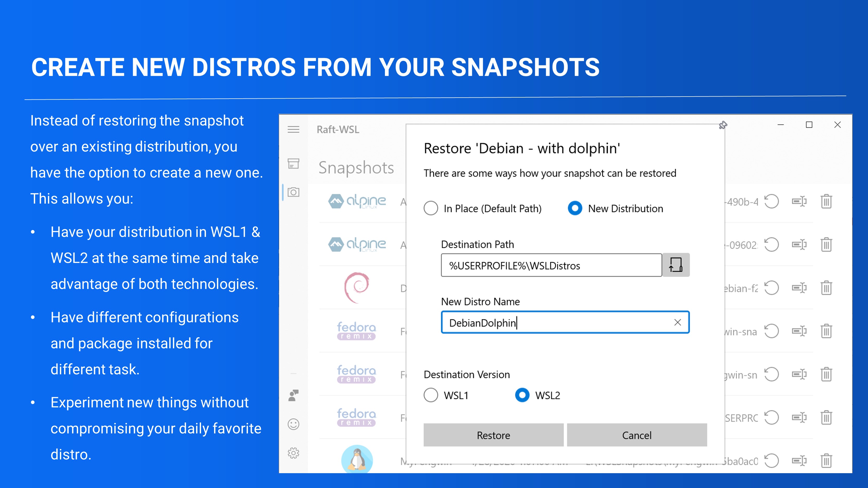Clear the New Distro Name field
This screenshot has width=868, height=488.
(678, 323)
